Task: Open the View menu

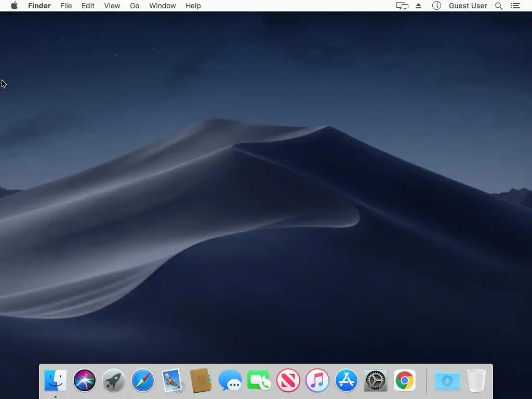Action: pyautogui.click(x=112, y=6)
